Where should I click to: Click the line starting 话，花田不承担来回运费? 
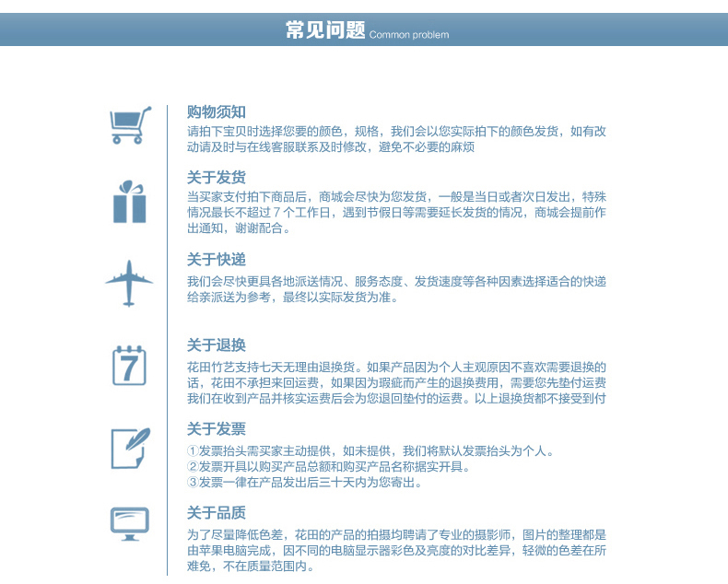click(396, 383)
